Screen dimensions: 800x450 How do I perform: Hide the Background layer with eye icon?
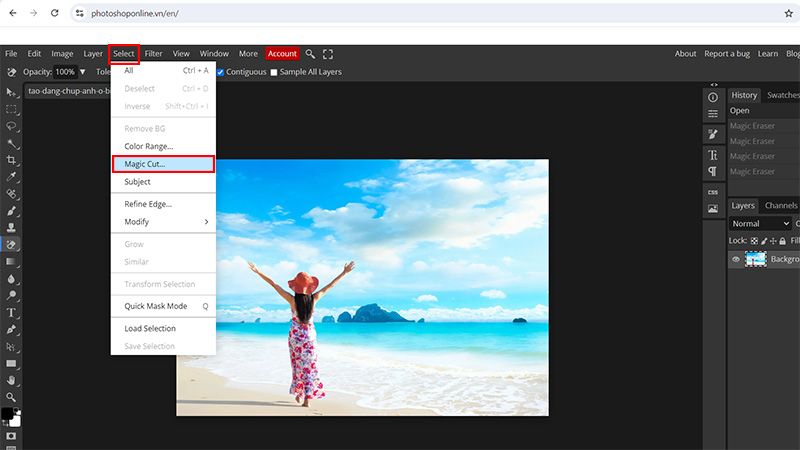[x=736, y=259]
